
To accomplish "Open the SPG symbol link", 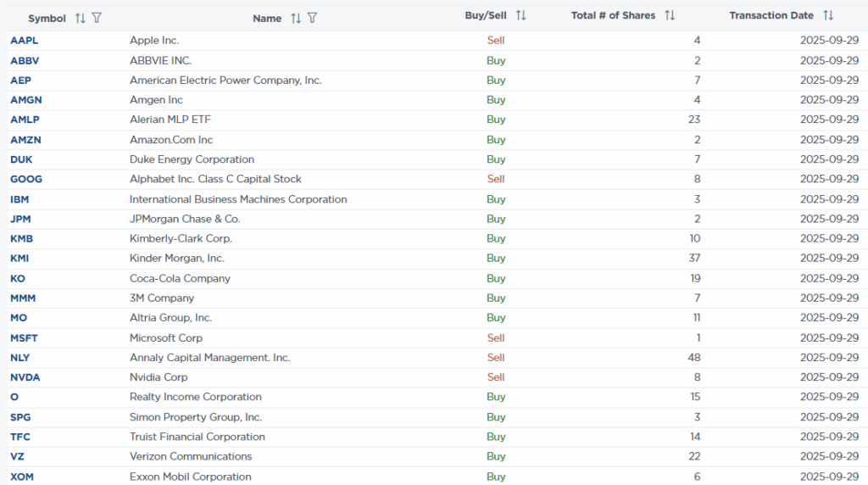I will 20,417.
